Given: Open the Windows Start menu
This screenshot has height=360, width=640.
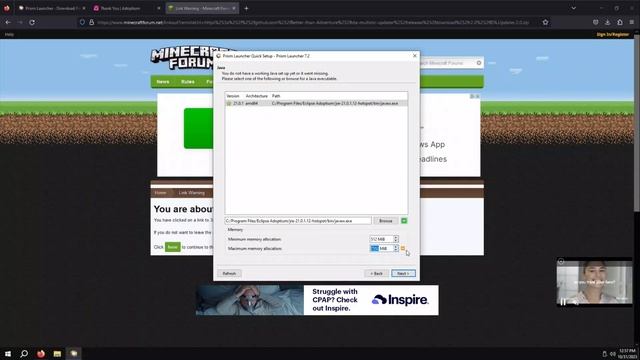Looking at the screenshot, I should tap(8, 353).
